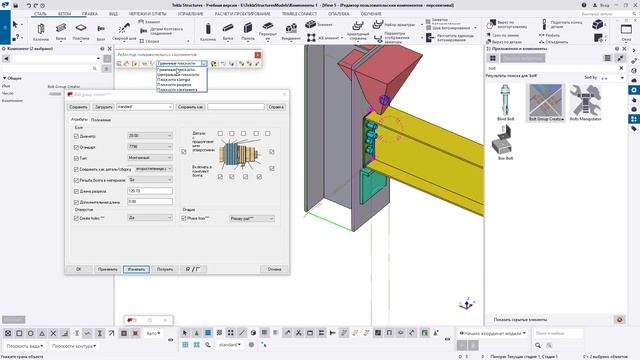Click the selection arrow tool in ribbon

point(15,24)
